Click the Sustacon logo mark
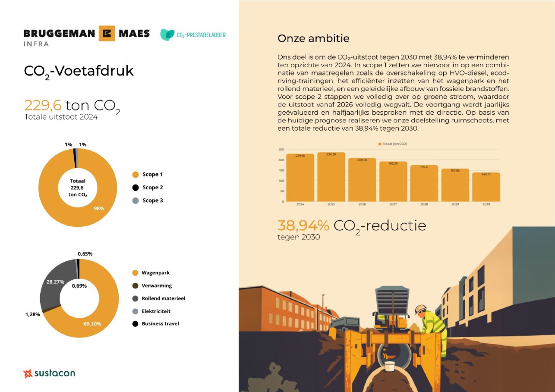The height and width of the screenshot is (392, 555). (28, 373)
